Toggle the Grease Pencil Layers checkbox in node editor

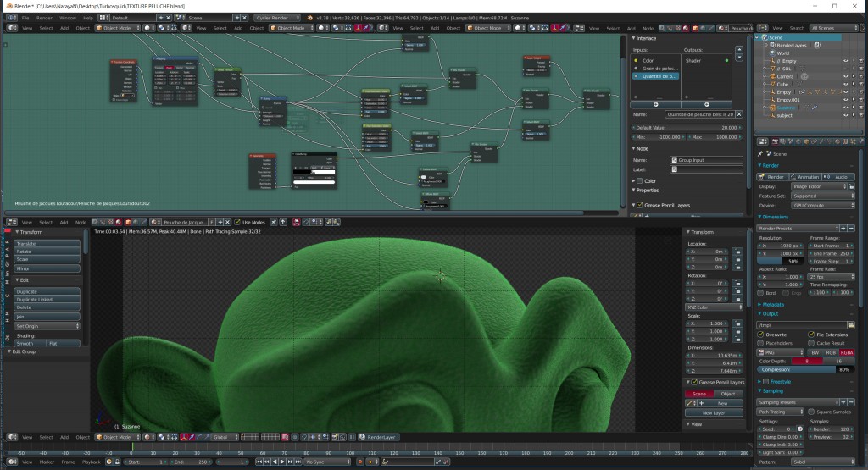[640, 205]
